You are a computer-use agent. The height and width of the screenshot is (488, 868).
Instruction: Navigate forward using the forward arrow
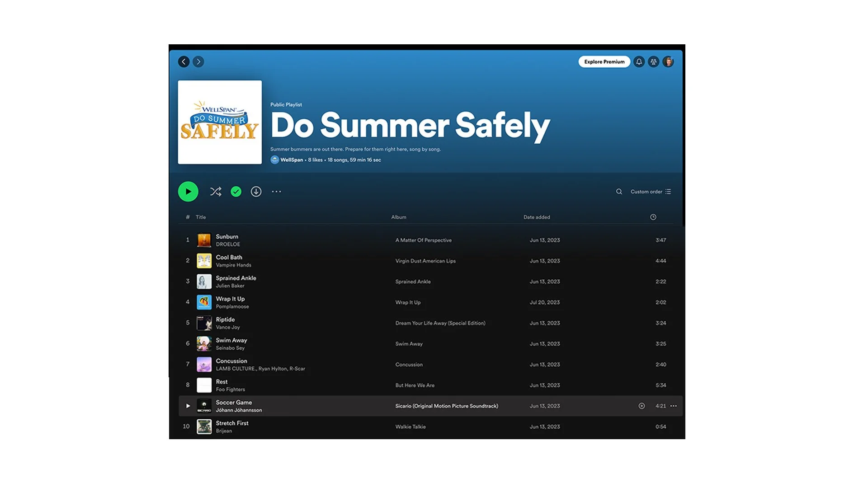[x=198, y=61]
